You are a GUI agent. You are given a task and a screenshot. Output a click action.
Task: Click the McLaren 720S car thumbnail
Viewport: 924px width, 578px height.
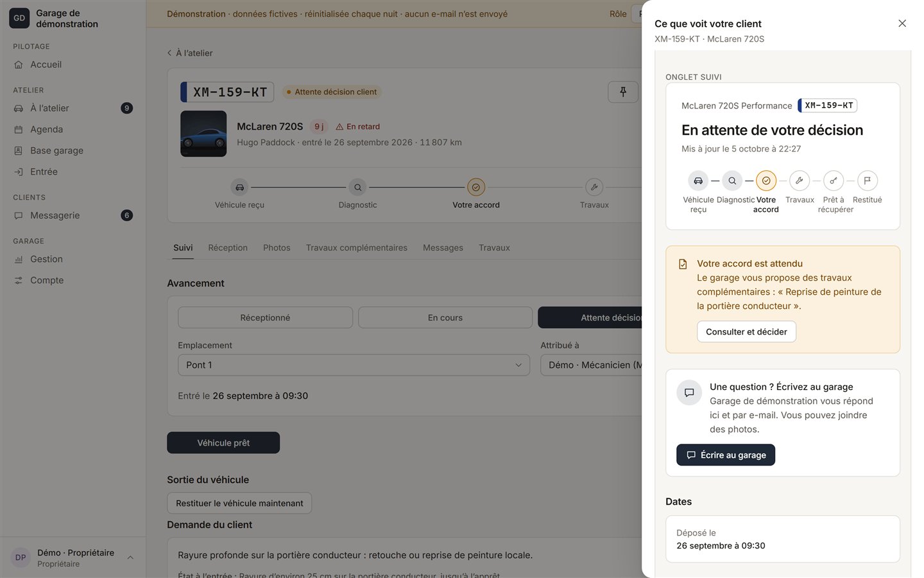[203, 134]
